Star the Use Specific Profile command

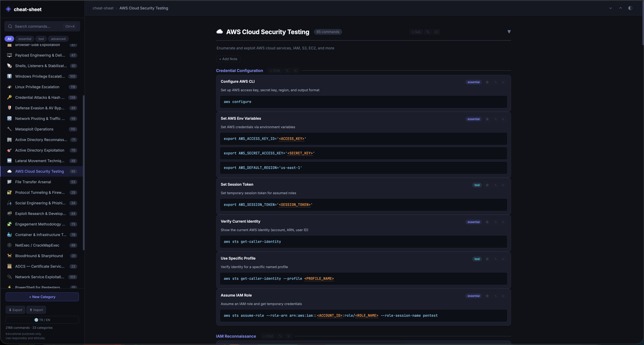click(x=487, y=259)
